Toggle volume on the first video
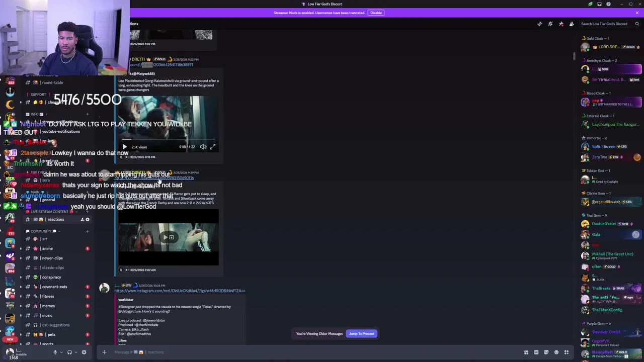 pyautogui.click(x=203, y=147)
